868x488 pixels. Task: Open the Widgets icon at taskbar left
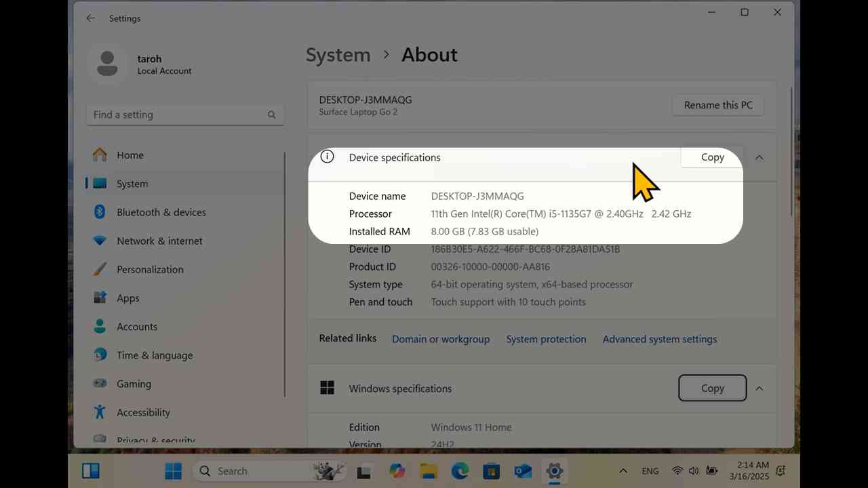click(91, 470)
